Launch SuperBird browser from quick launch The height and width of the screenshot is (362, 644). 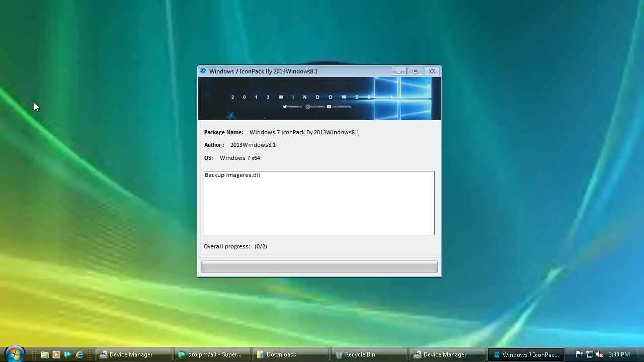(x=67, y=354)
